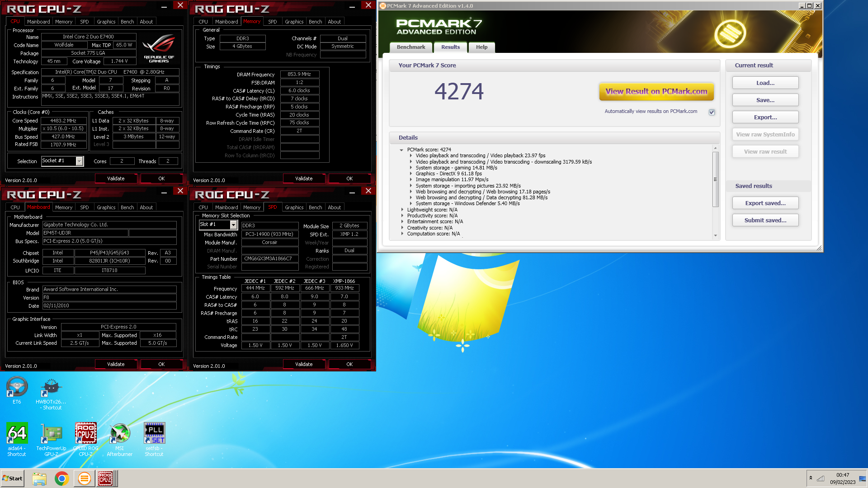Click the gold PCMark emblem in banner
The image size is (868, 488).
pyautogui.click(x=730, y=34)
